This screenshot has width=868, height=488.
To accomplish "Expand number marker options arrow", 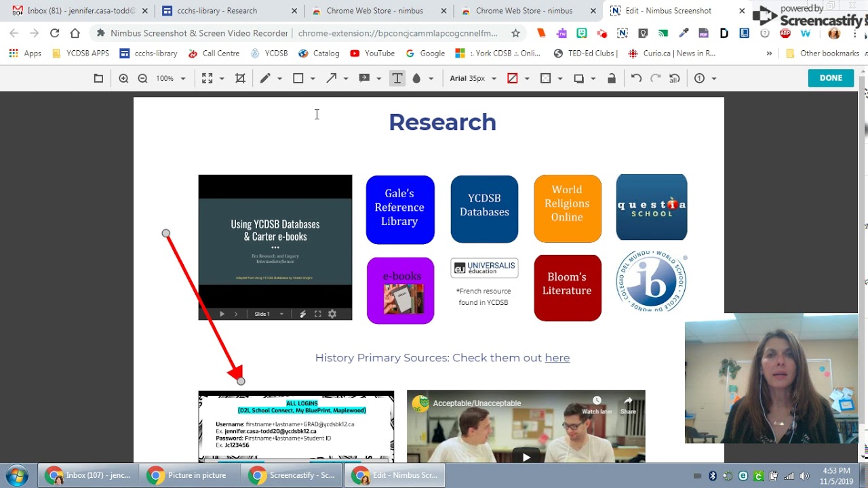I will [x=714, y=79].
